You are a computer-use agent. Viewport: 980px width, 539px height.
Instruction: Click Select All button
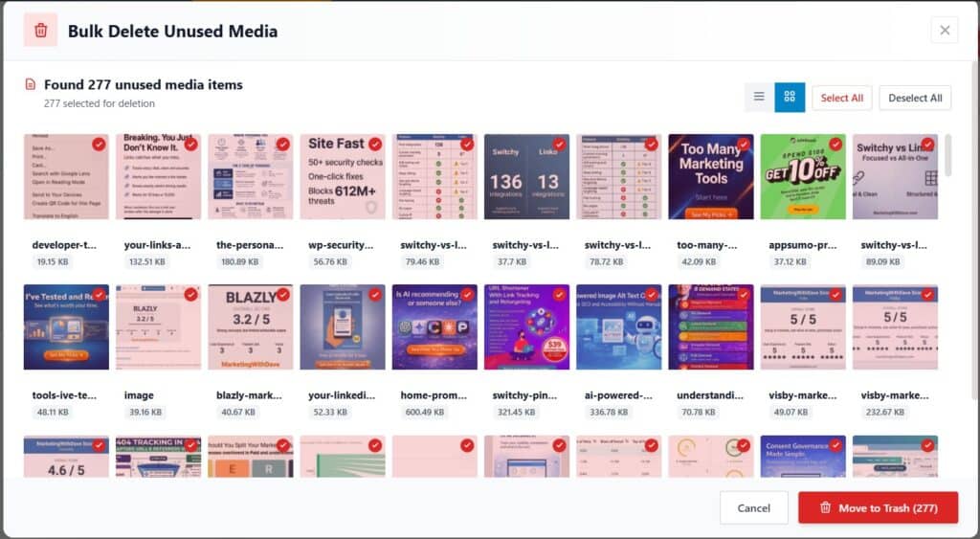(x=841, y=99)
